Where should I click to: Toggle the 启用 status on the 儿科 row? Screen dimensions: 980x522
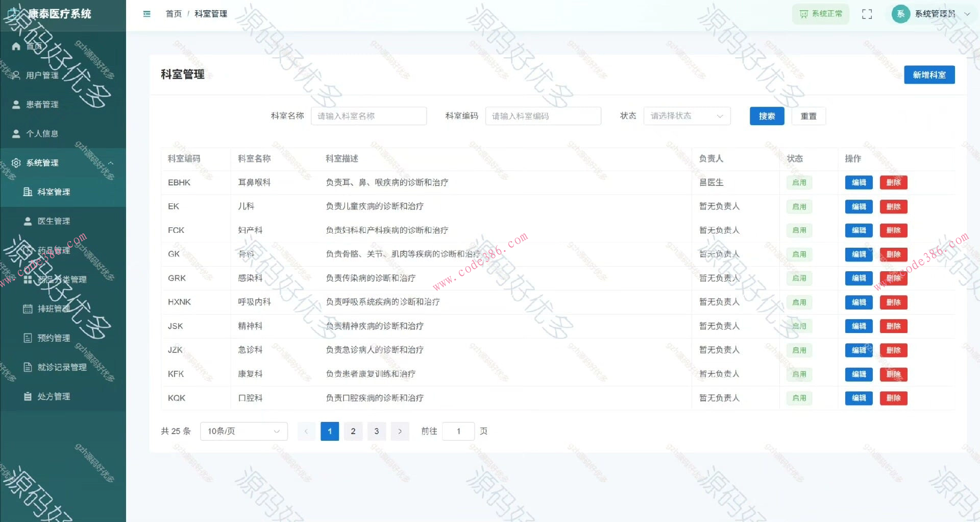pos(799,206)
